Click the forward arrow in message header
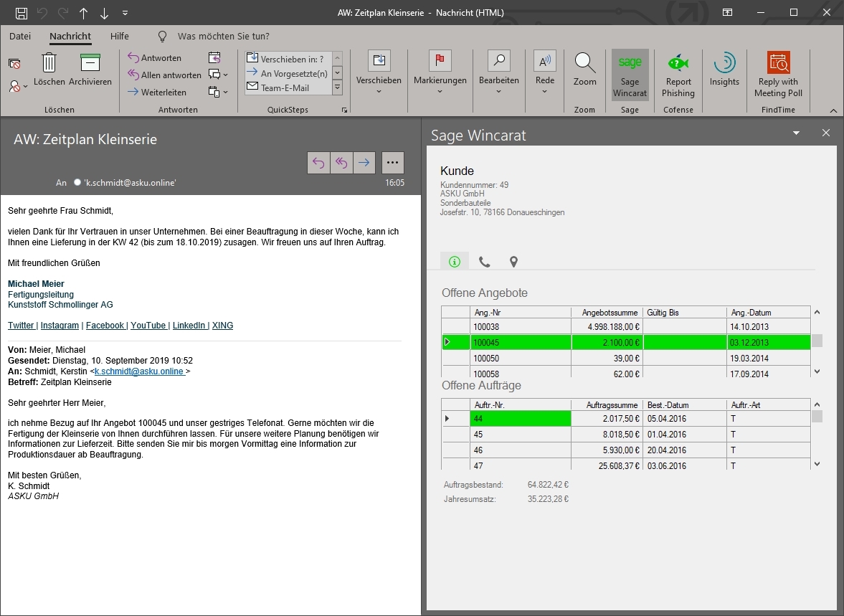Image resolution: width=844 pixels, height=616 pixels. tap(364, 163)
